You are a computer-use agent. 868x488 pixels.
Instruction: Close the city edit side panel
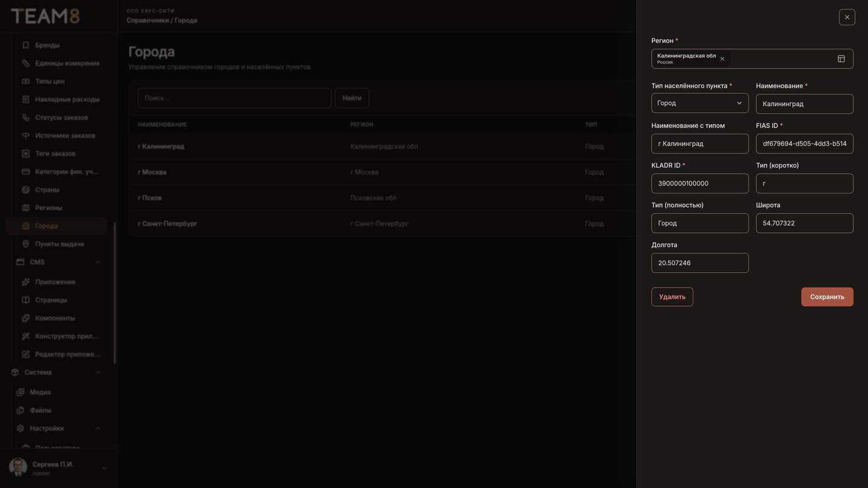point(847,17)
